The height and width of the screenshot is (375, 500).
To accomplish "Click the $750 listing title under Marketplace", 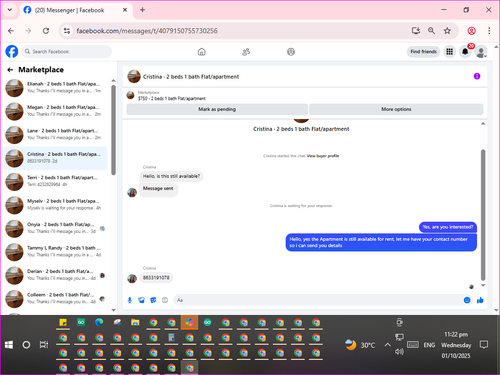I will pyautogui.click(x=172, y=98).
